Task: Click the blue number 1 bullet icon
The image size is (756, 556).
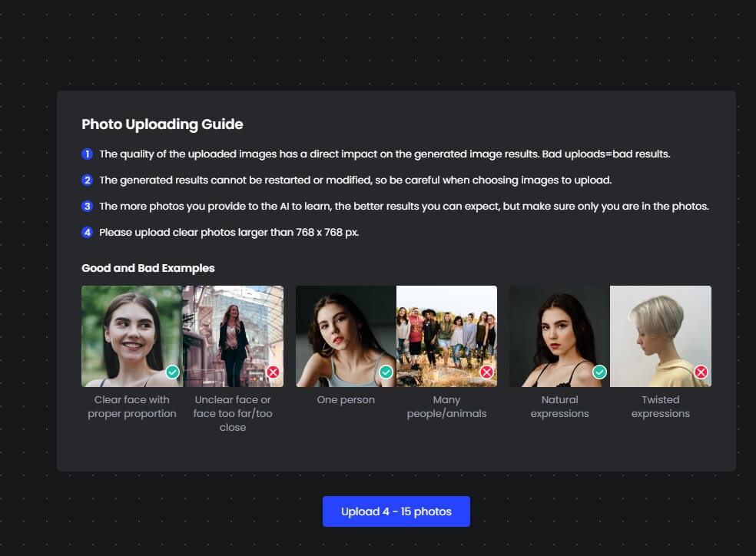Action: tap(88, 154)
